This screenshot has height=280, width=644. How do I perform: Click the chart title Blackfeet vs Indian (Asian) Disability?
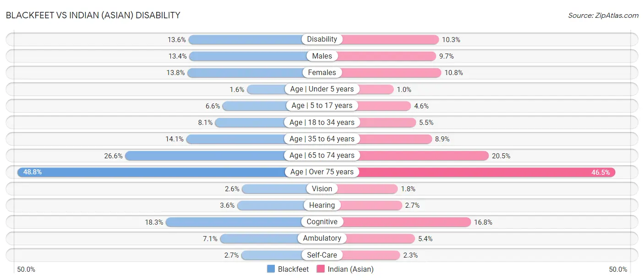point(93,15)
